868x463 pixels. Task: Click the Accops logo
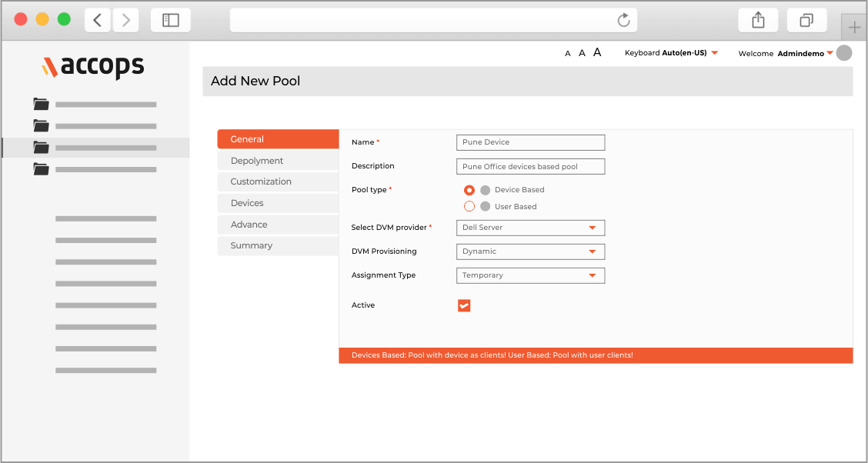93,67
